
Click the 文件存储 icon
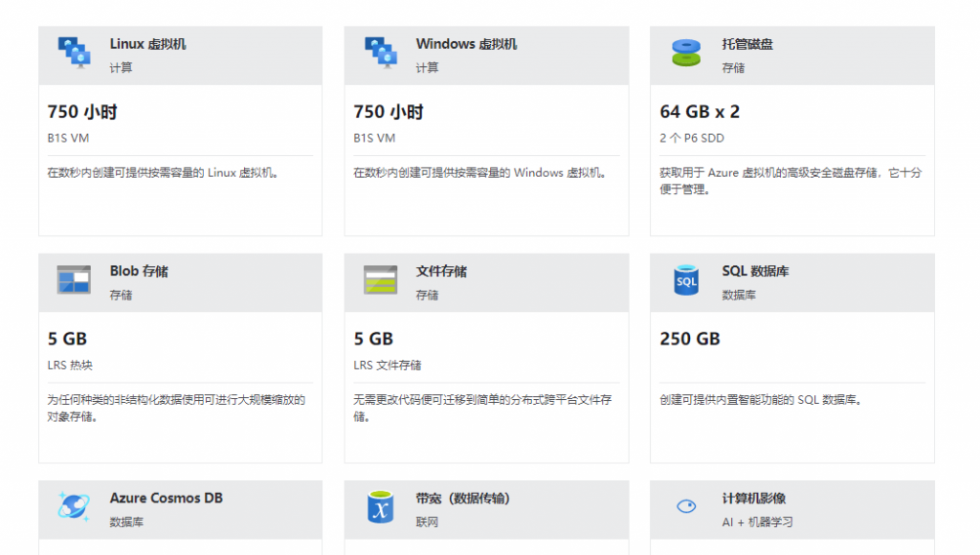[x=380, y=279]
